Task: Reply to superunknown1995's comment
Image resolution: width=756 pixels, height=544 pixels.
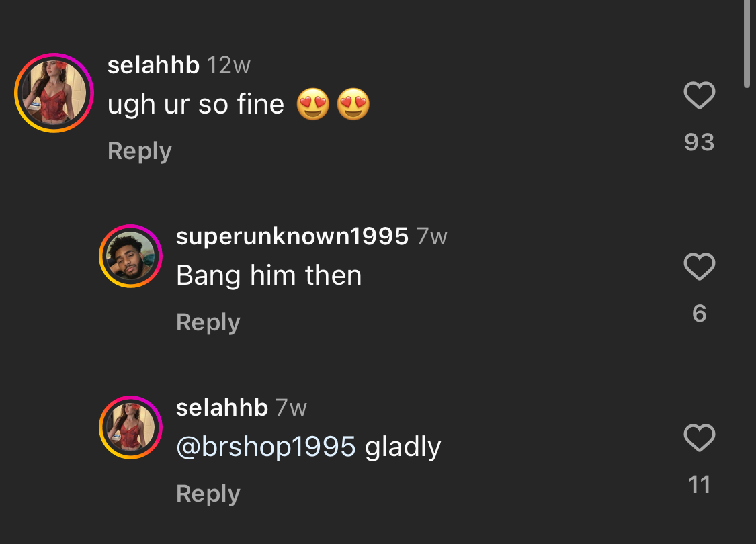Action: (x=208, y=322)
